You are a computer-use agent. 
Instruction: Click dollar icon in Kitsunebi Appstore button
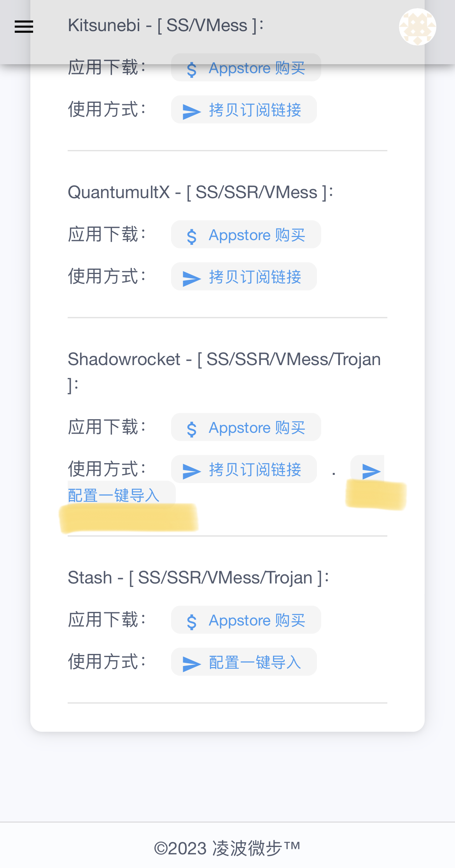(192, 70)
